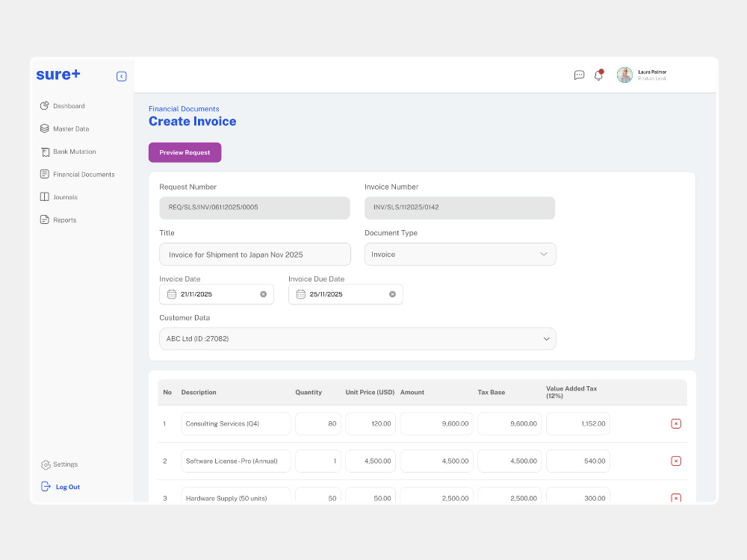
Task: Edit the Title input field
Action: pyautogui.click(x=255, y=255)
